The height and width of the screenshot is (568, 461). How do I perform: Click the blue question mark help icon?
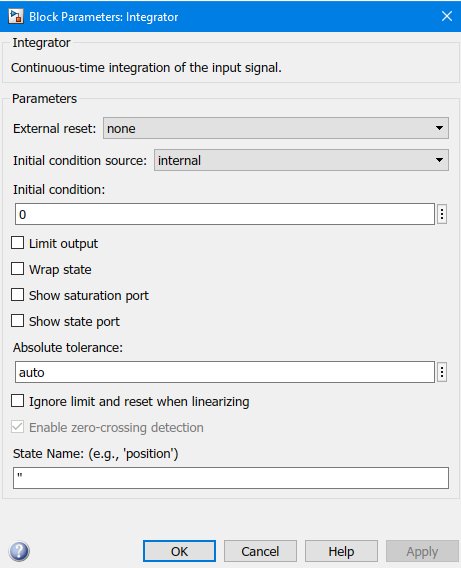(x=19, y=551)
